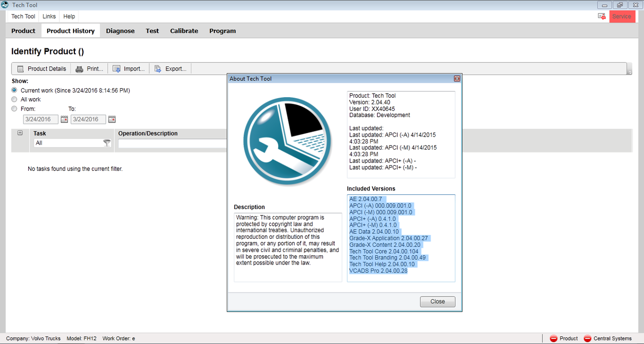The image size is (644, 344).
Task: Click the Tech Tool title bar logo
Action: (x=5, y=5)
